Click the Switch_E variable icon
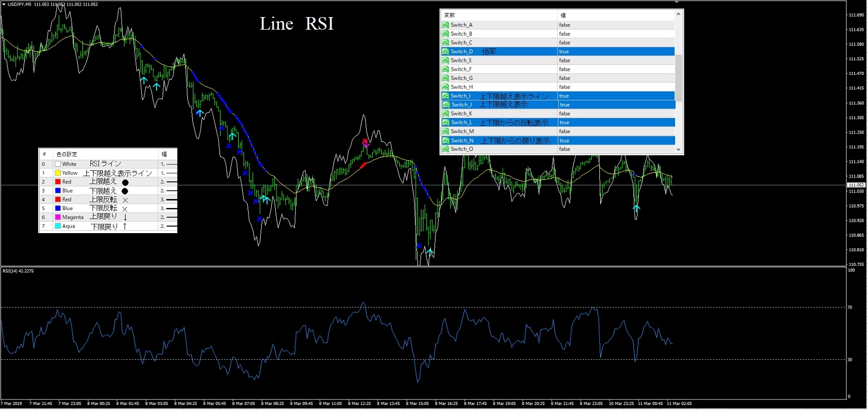The width and height of the screenshot is (868, 410). 446,60
